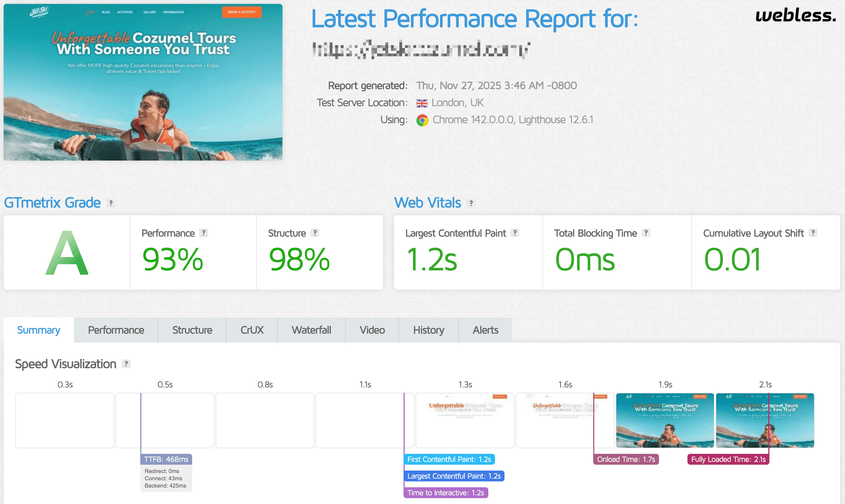Open the Structure score help icon
This screenshot has height=504, width=845.
pos(315,233)
